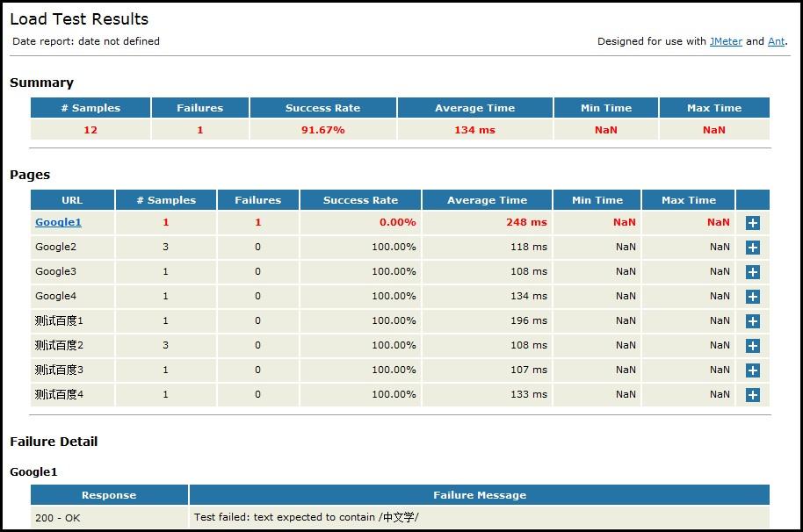Image resolution: width=803 pixels, height=532 pixels.
Task: Click the Google1 average time 248 ms
Action: [526, 222]
